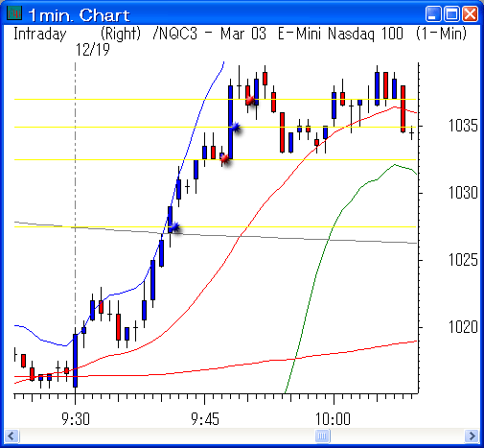Click the 12/19 date label
Image resolution: width=484 pixels, height=448 pixels.
[93, 50]
